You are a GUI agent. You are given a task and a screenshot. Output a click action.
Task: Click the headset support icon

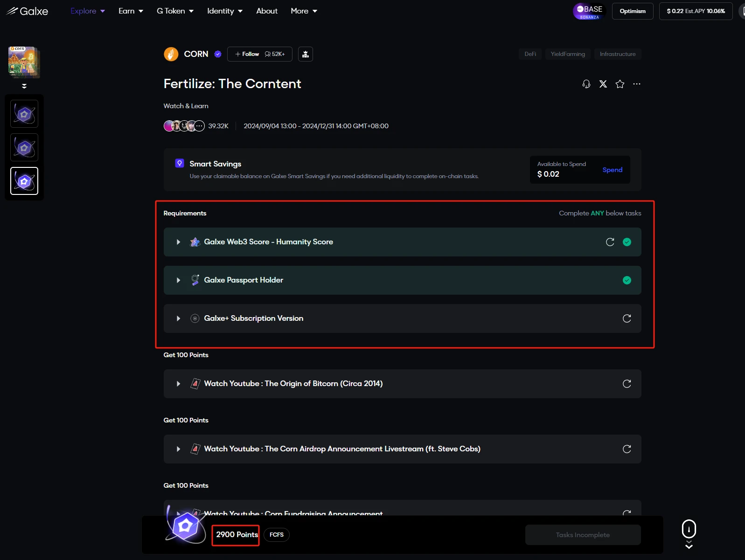pyautogui.click(x=586, y=84)
